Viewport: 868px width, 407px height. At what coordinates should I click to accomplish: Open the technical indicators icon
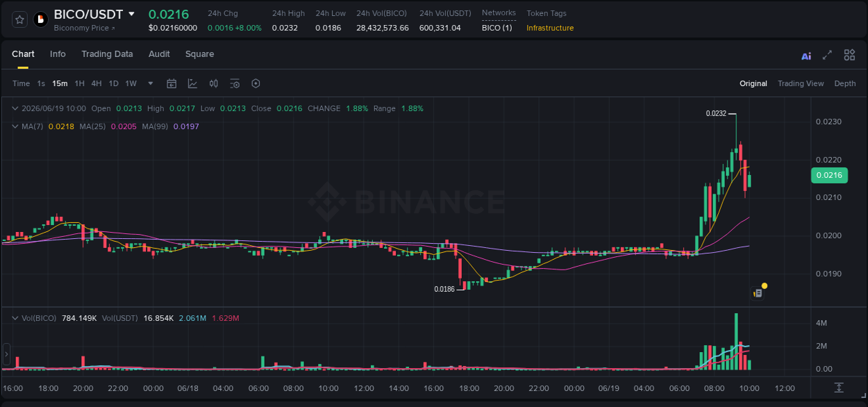coord(192,83)
